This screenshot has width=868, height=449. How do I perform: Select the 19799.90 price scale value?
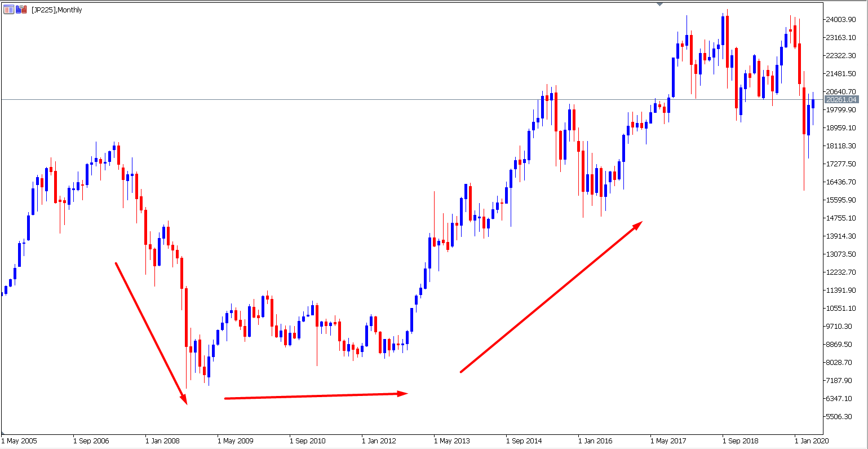pyautogui.click(x=841, y=110)
